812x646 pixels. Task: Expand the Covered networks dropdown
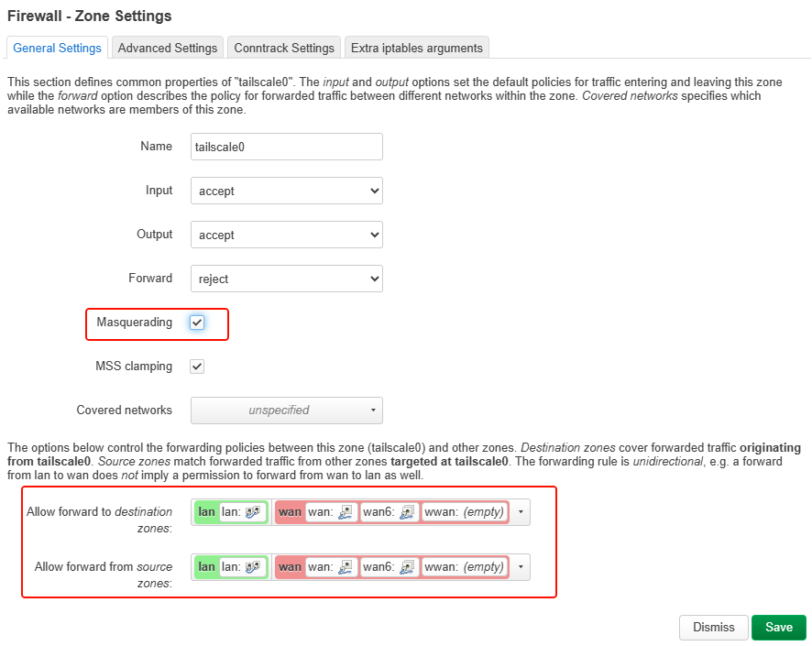point(286,411)
